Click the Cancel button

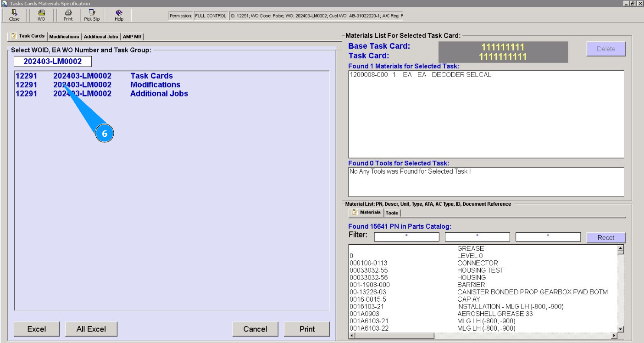pyautogui.click(x=255, y=329)
